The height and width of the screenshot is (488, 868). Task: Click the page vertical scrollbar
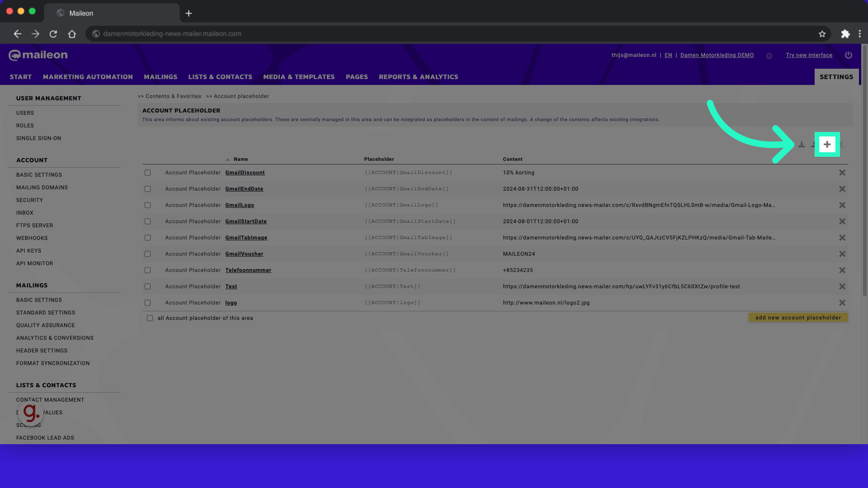point(864,172)
